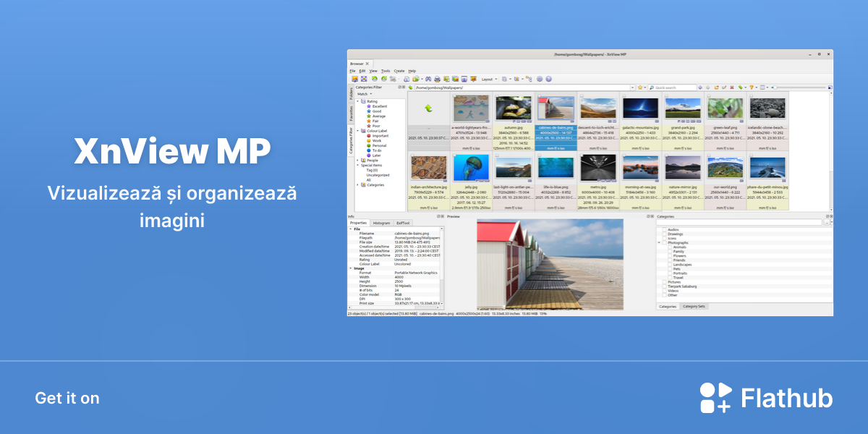Viewport: 868px width, 434px height.
Task: Open the Tools menu
Action: pos(386,71)
